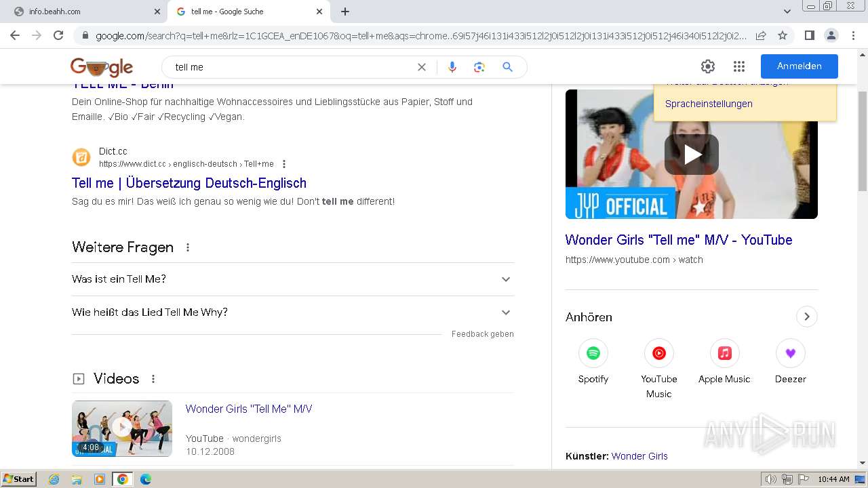Click the Google coffee-cup logo
Viewport: 868px width, 488px height.
tap(102, 67)
